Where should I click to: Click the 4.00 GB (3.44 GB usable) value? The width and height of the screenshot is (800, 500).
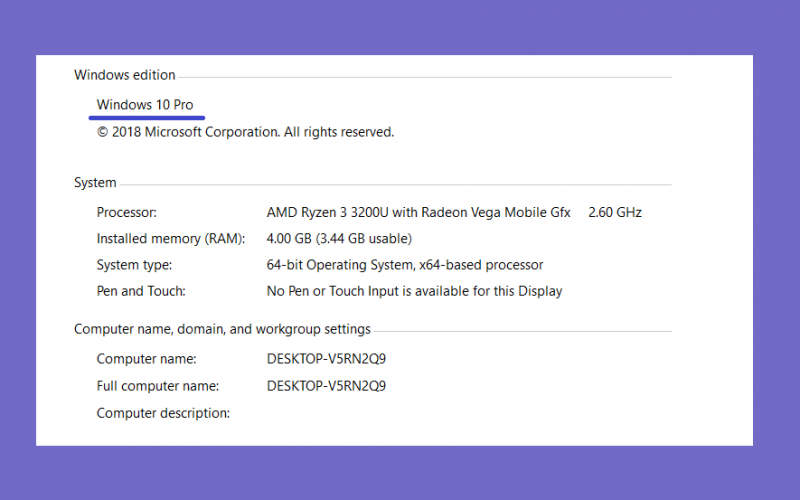point(339,239)
